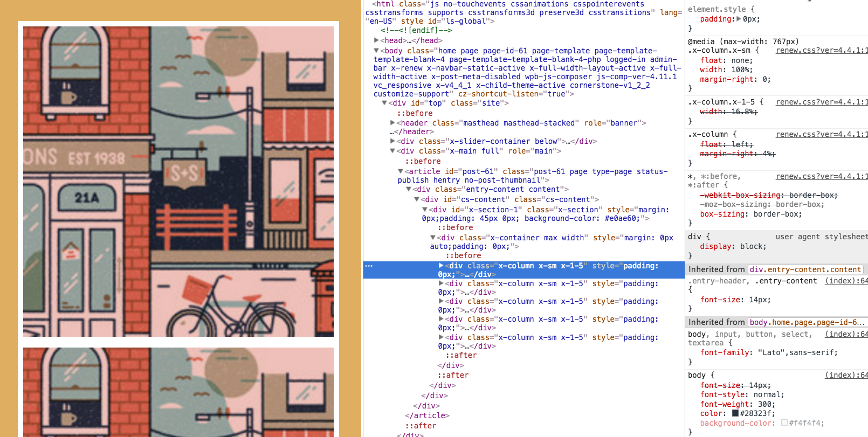Viewport: 868px width, 437px height.
Task: Open (index):64 link for the body rule
Action: pos(846,375)
